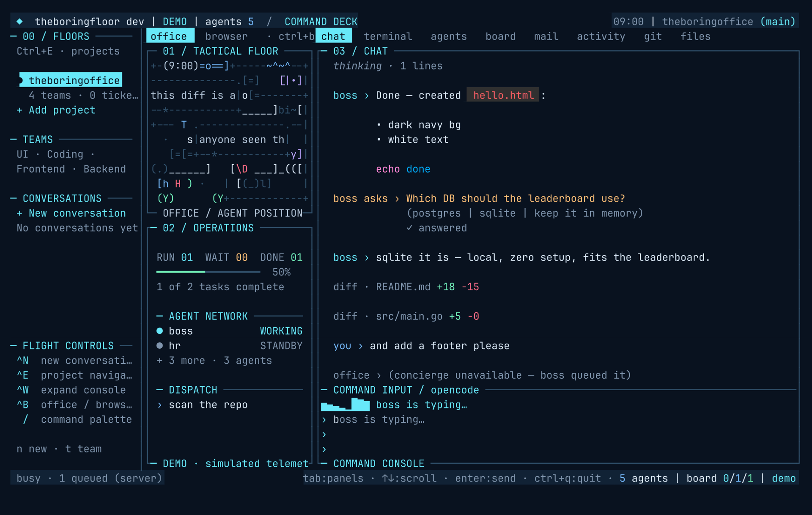Screen dimensions: 812x515
Task: Click the demo label in status bar
Action: [784, 478]
